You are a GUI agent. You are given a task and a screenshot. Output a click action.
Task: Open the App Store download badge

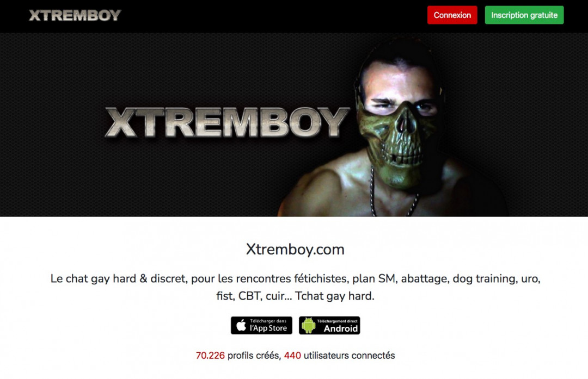[x=261, y=326]
